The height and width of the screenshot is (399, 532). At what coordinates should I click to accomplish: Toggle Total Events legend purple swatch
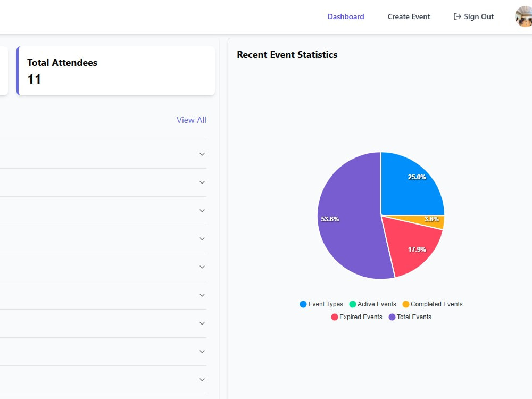(392, 317)
